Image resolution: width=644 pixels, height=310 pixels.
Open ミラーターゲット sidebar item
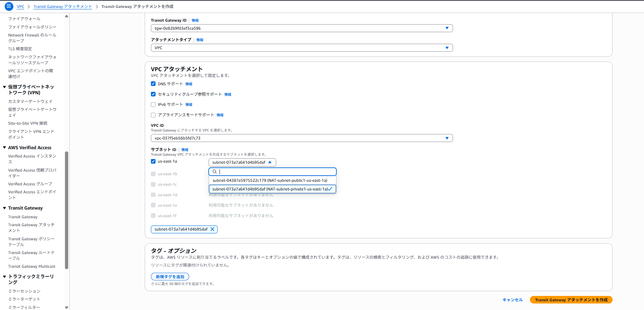click(x=24, y=299)
